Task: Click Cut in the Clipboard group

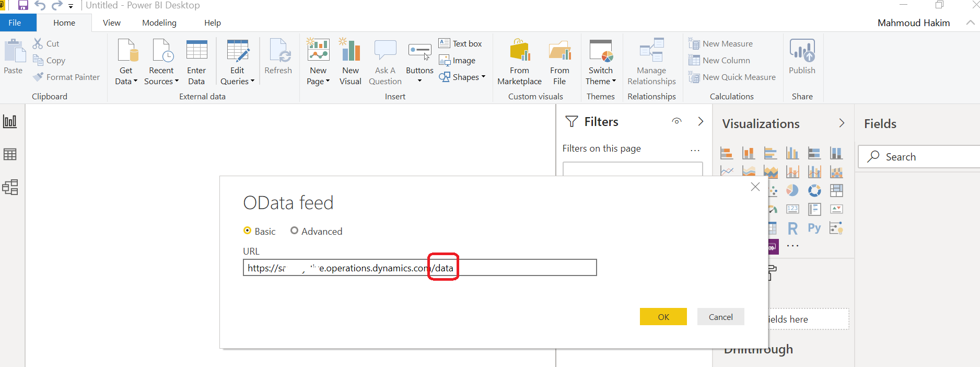Action: pos(46,43)
